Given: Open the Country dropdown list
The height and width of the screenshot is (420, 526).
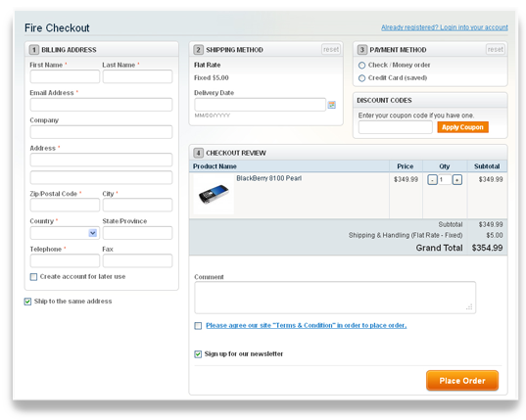Looking at the screenshot, I should point(65,233).
